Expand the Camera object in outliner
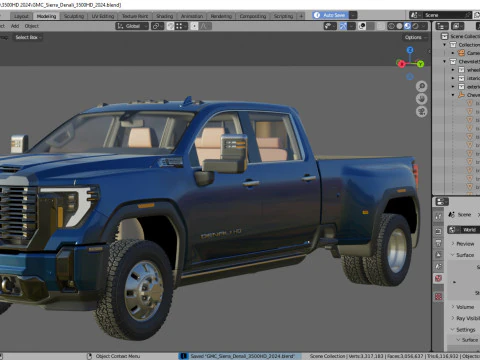The width and height of the screenshot is (480, 360). (x=453, y=53)
